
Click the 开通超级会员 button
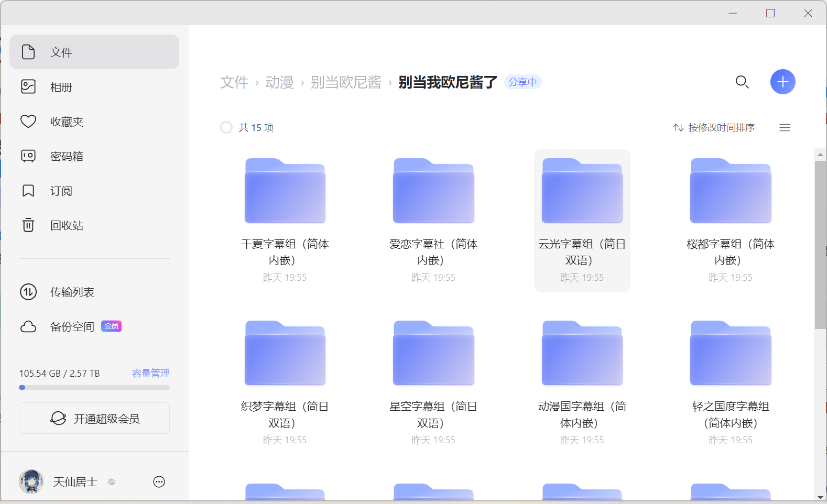pyautogui.click(x=94, y=418)
